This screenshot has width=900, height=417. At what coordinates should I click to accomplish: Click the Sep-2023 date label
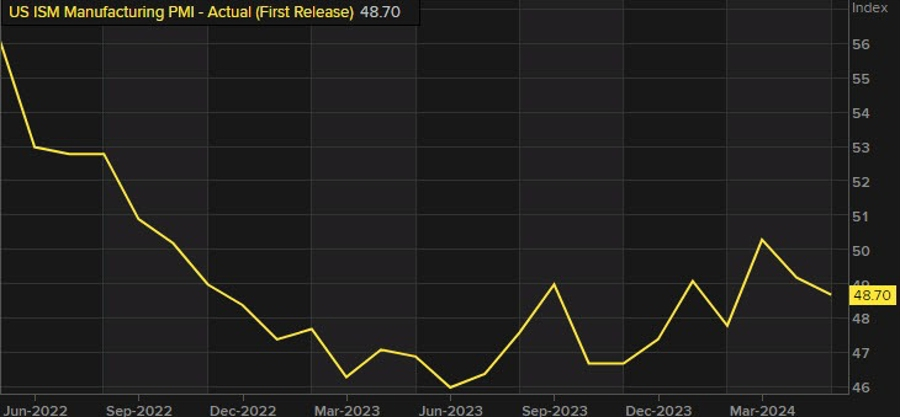pos(554,410)
